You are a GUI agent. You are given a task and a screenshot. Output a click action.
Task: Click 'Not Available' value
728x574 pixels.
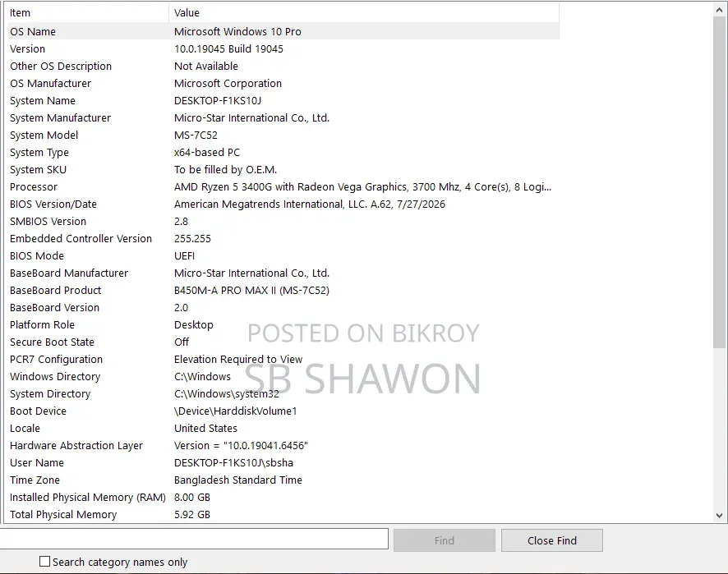(206, 66)
